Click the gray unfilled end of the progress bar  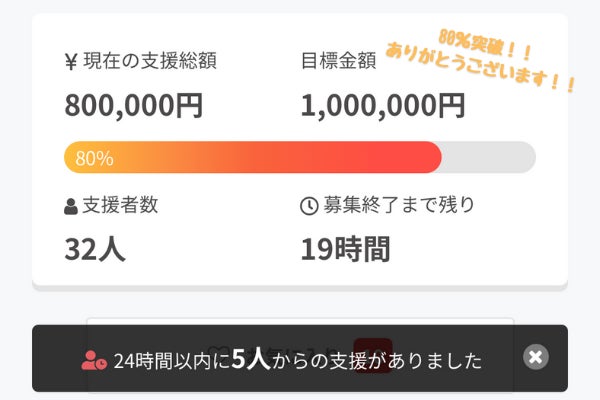click(x=490, y=158)
